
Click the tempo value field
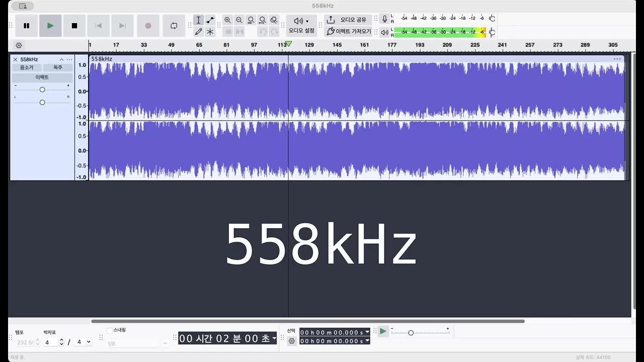(25, 342)
